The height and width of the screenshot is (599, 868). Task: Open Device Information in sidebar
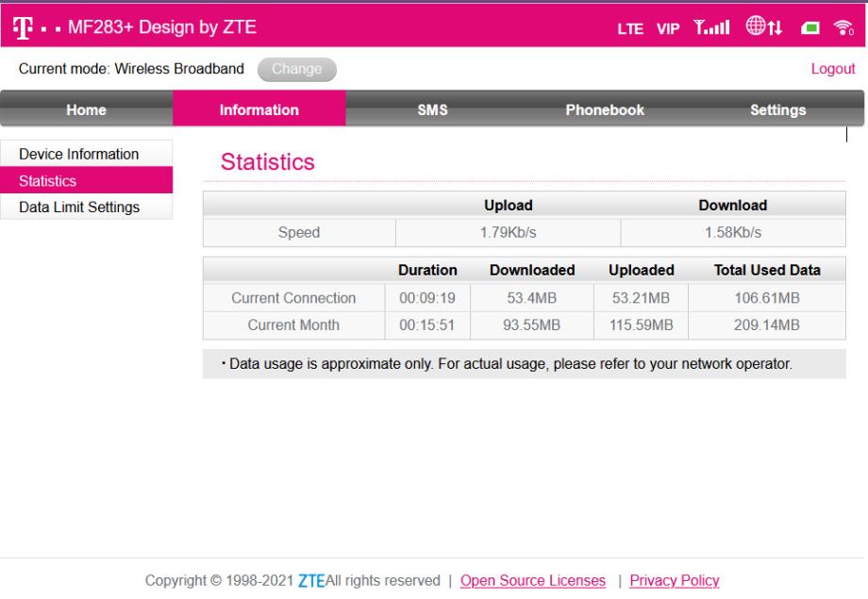pyautogui.click(x=79, y=154)
